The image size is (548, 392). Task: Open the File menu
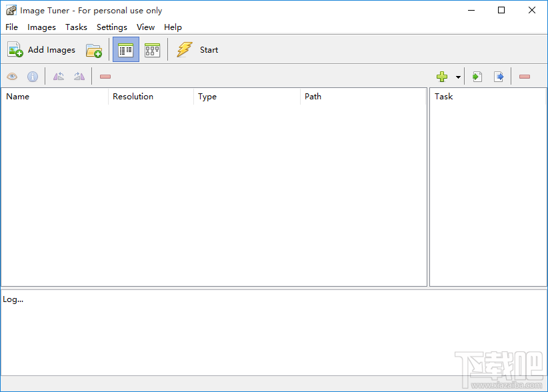pos(11,27)
